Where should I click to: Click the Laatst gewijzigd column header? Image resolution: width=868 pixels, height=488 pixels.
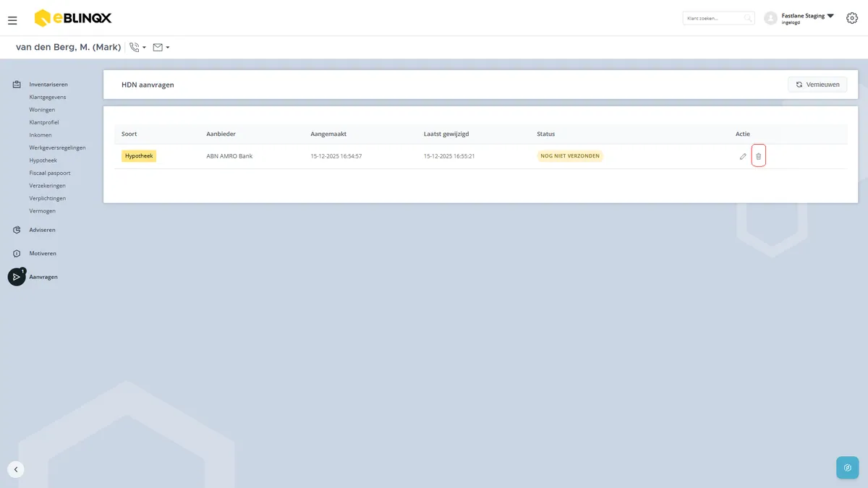pos(446,134)
